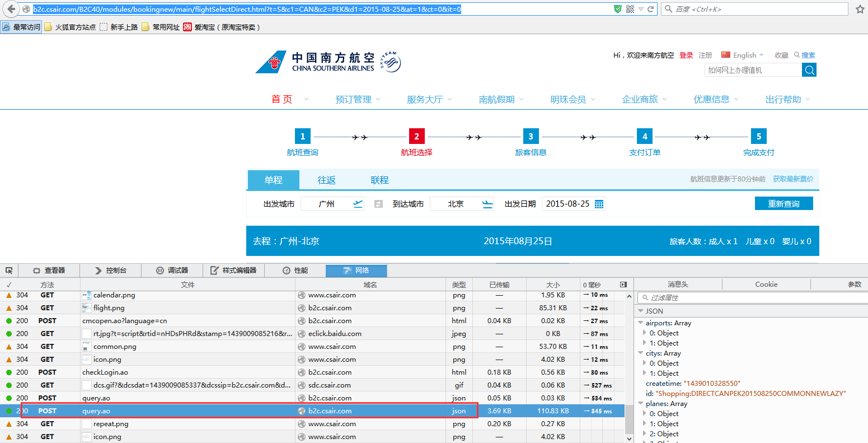This screenshot has height=443, width=868.
Task: Click the globe icon site identity button
Action: 26,9
